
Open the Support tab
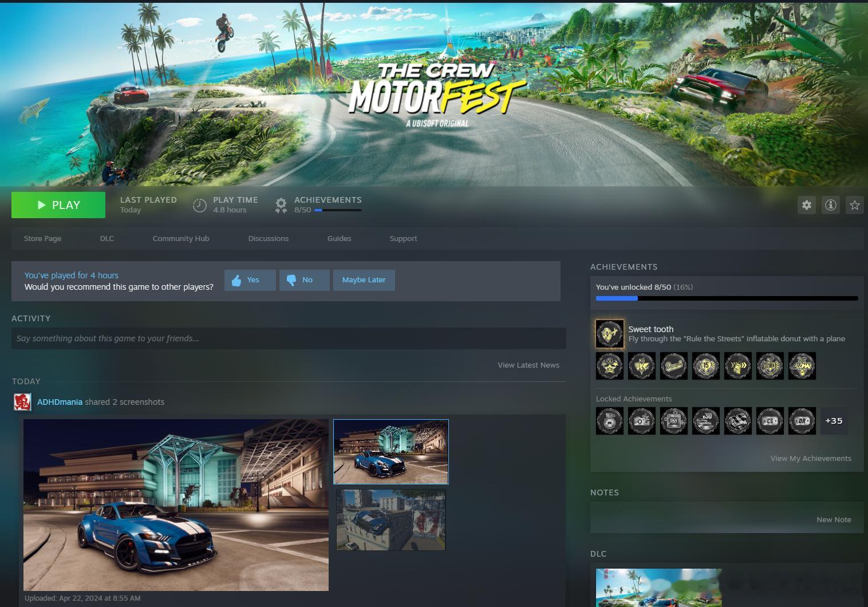point(404,238)
